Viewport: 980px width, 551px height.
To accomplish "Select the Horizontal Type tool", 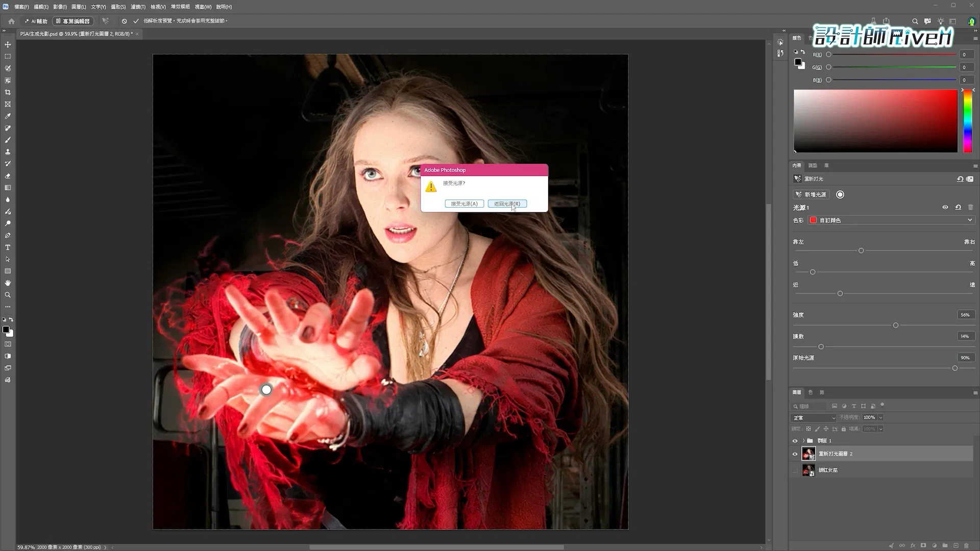I will [8, 247].
